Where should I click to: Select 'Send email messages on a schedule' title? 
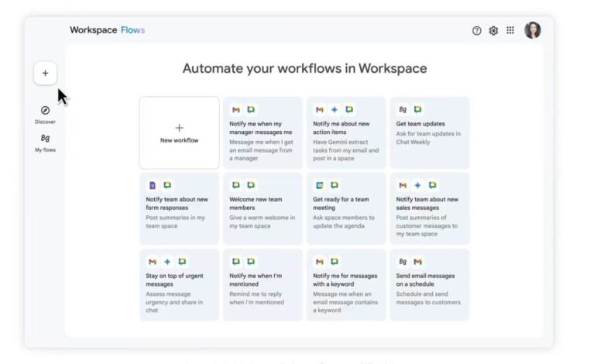click(426, 280)
